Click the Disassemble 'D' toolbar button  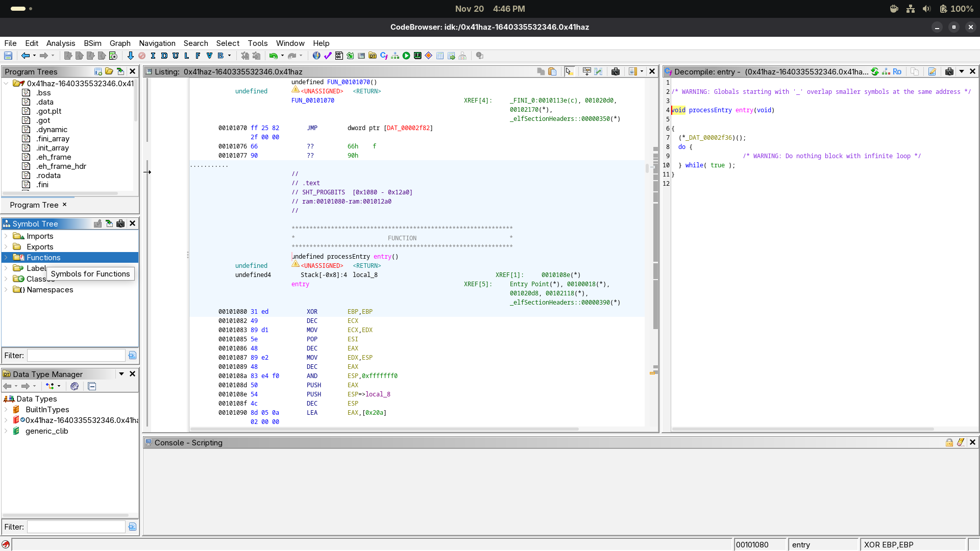(x=164, y=56)
